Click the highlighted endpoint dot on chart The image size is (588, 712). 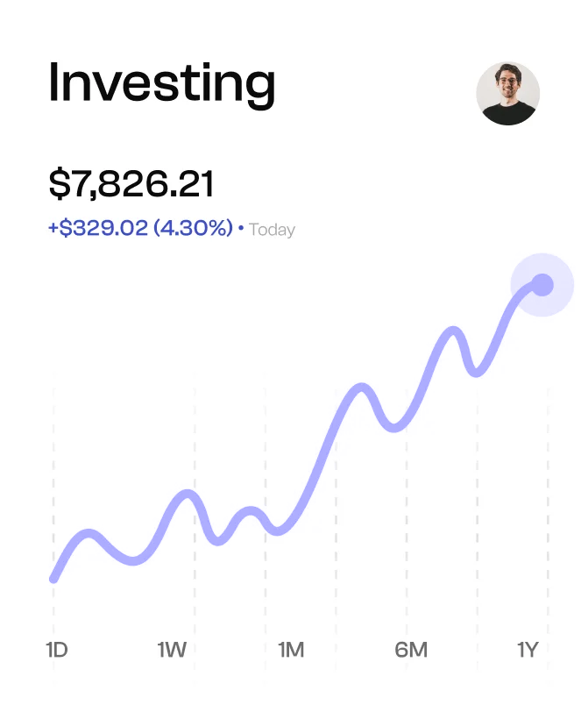point(542,284)
